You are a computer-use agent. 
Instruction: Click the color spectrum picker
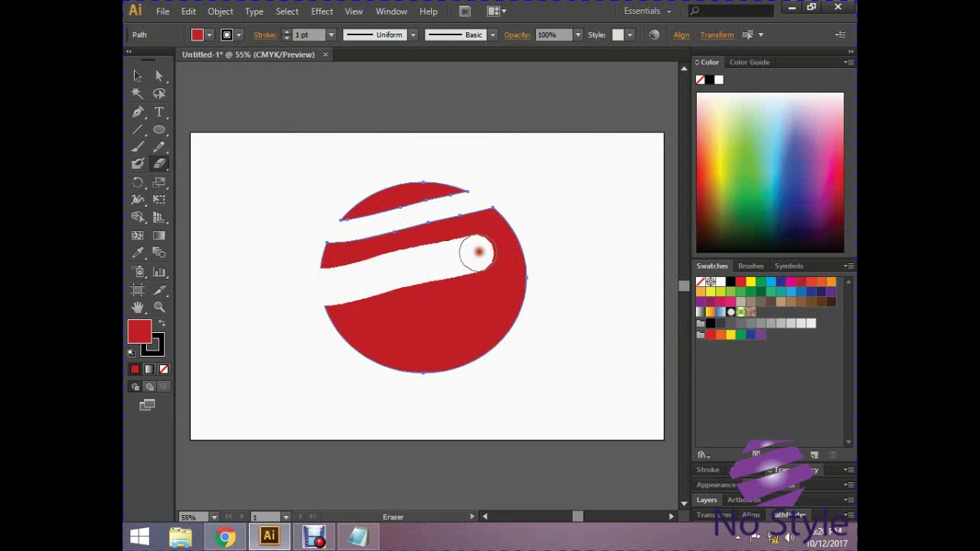(770, 173)
